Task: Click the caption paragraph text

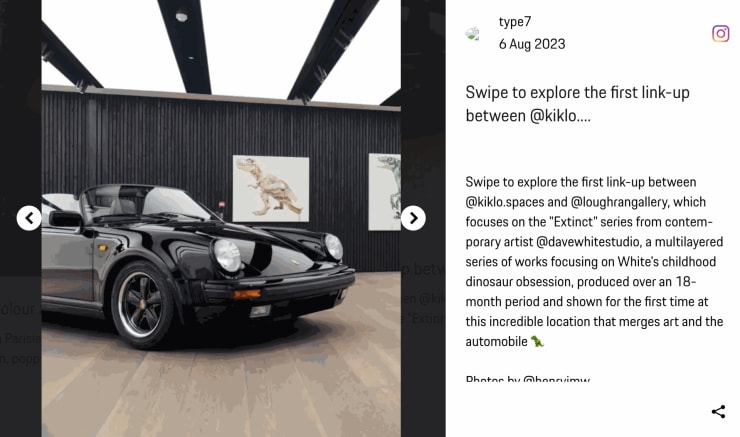Action: 594,261
